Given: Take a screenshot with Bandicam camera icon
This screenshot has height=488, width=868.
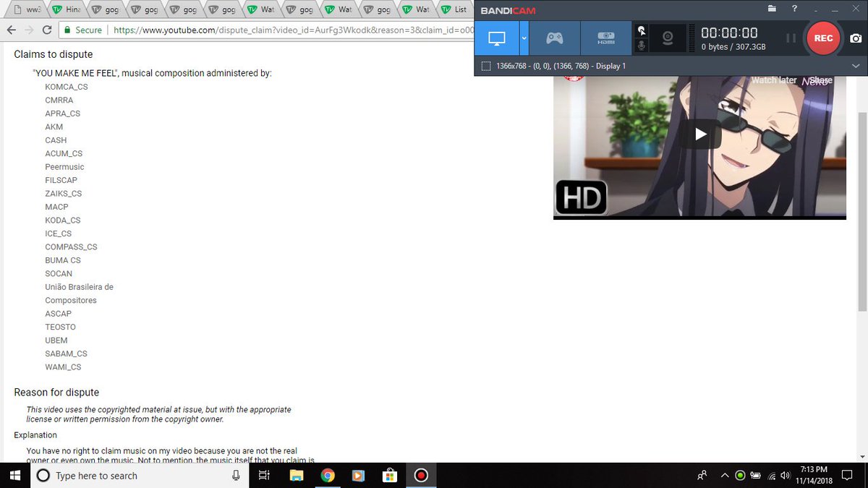Looking at the screenshot, I should 856,38.
